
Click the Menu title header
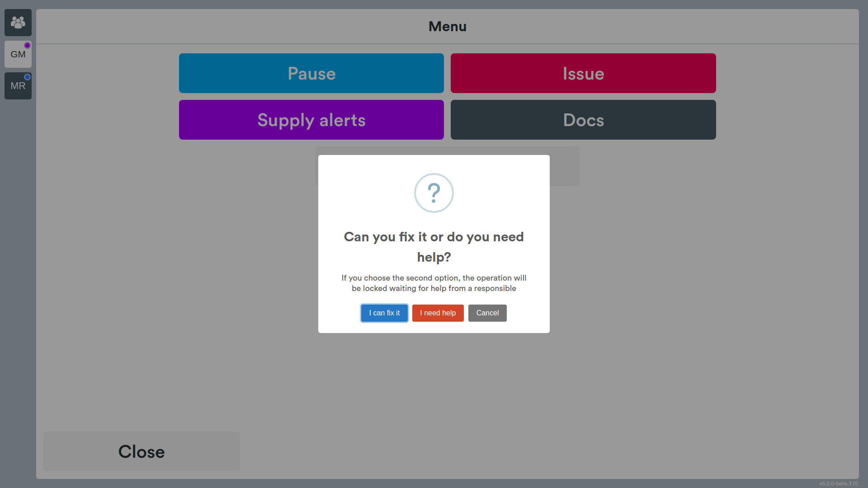(x=448, y=26)
